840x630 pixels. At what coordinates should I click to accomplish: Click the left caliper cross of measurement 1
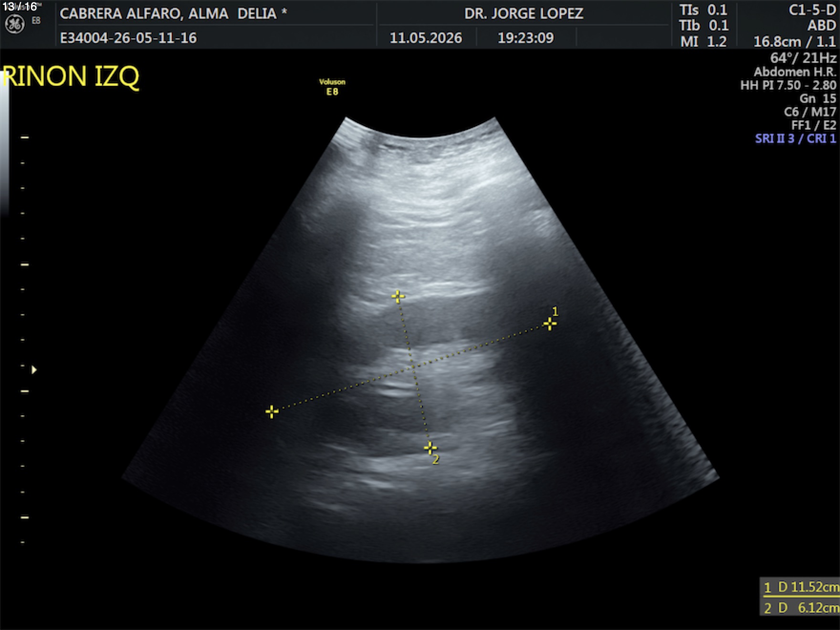272,411
